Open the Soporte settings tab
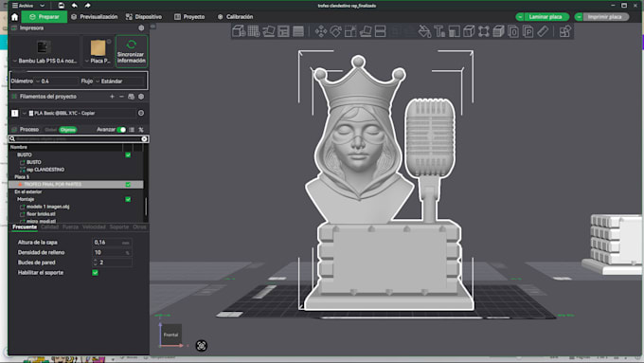Viewport: 644px width, 363px height. click(x=119, y=227)
